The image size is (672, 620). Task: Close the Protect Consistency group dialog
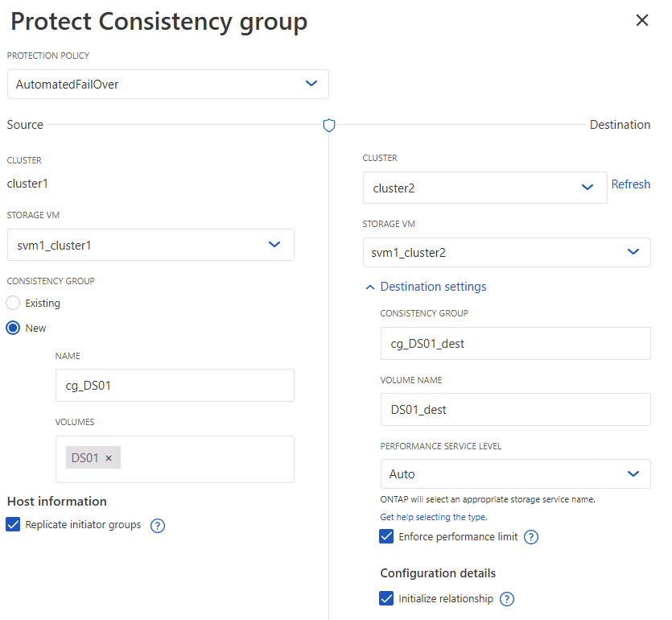point(641,21)
